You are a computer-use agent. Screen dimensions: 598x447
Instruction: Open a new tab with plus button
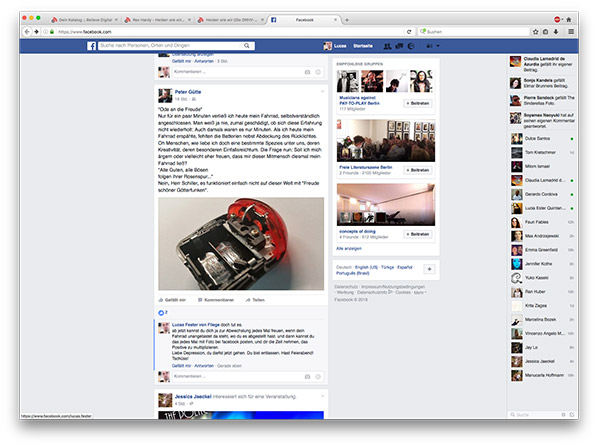347,20
